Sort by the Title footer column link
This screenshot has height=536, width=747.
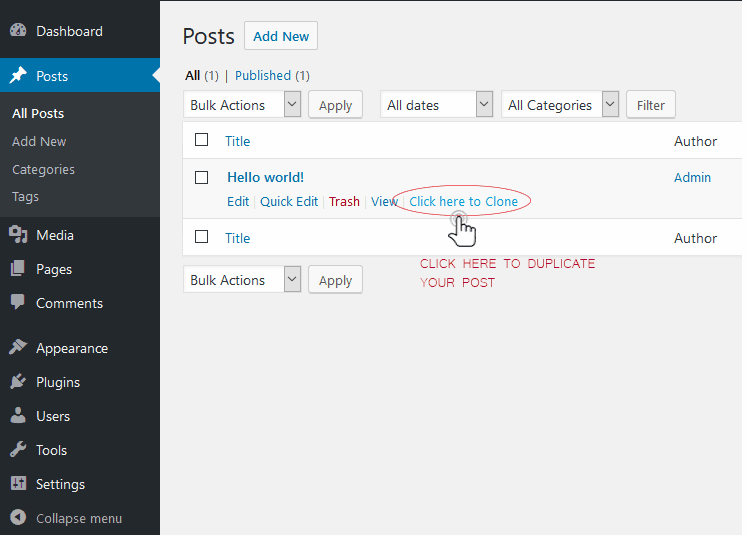pyautogui.click(x=237, y=238)
